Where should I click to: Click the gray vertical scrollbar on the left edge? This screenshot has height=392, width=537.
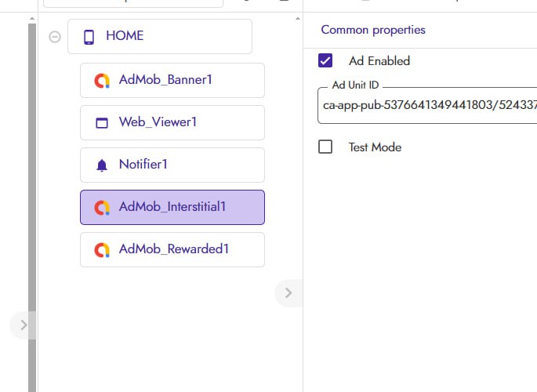coord(32,196)
